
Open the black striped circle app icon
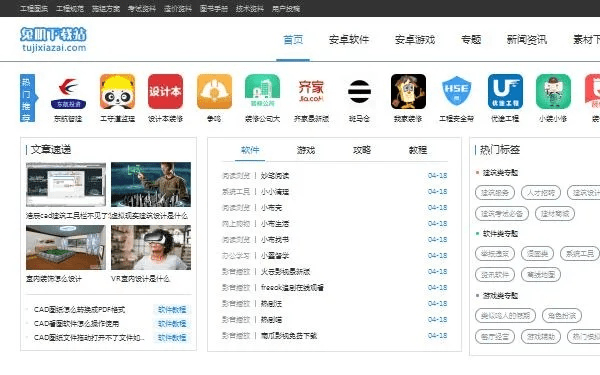(x=359, y=92)
